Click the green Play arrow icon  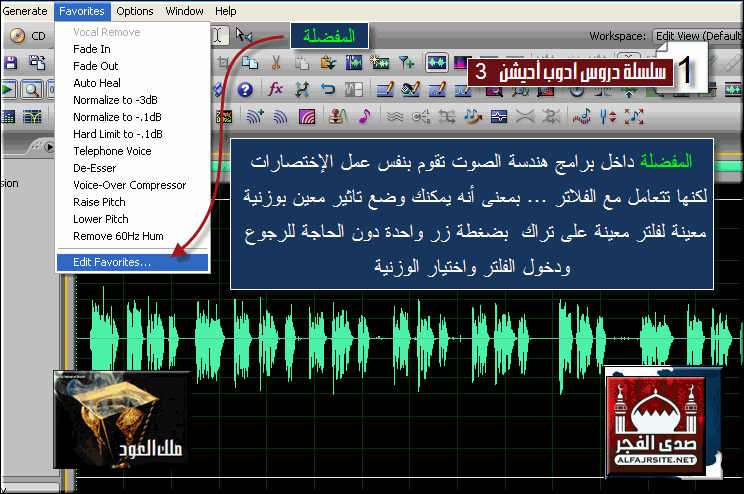tap(8, 90)
